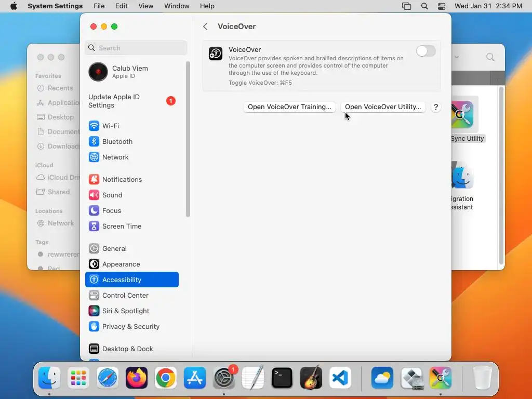Open the Help menu
Viewport: 532px width, 399px height.
pyautogui.click(x=207, y=6)
